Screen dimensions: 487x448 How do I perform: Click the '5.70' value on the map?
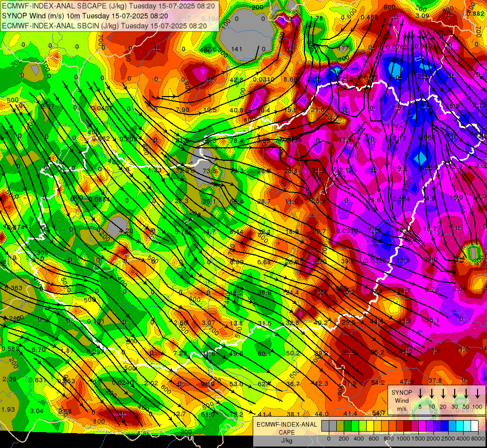click(39, 349)
